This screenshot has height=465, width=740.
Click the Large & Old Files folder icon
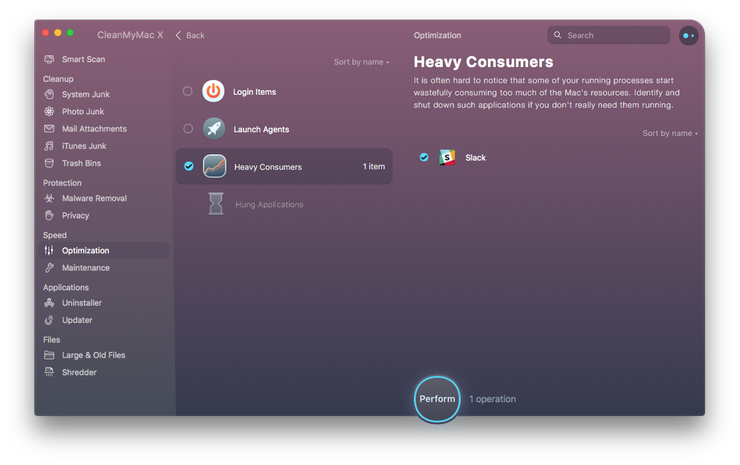[x=49, y=355]
